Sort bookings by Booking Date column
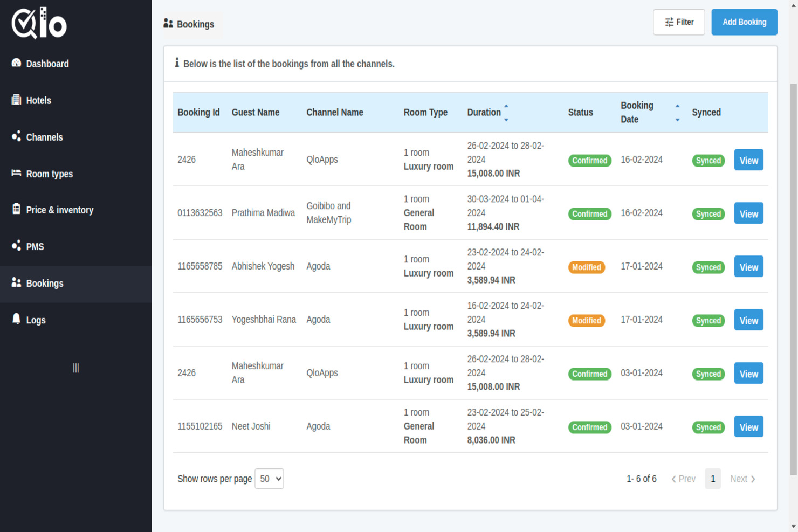798x532 pixels. pos(677,112)
